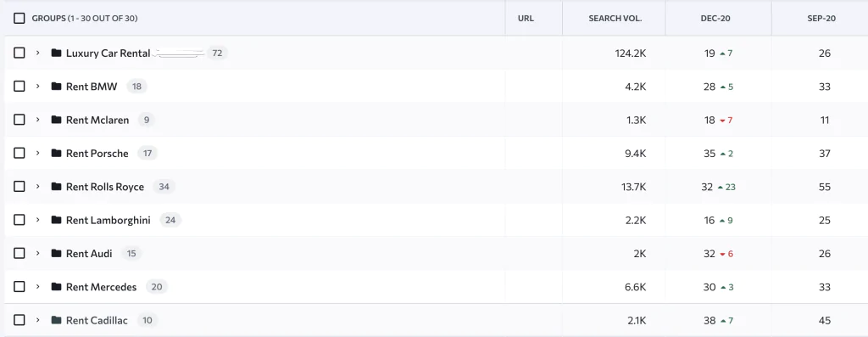The image size is (868, 337).
Task: Check the box for Rent Mercedes row
Action: [x=19, y=287]
